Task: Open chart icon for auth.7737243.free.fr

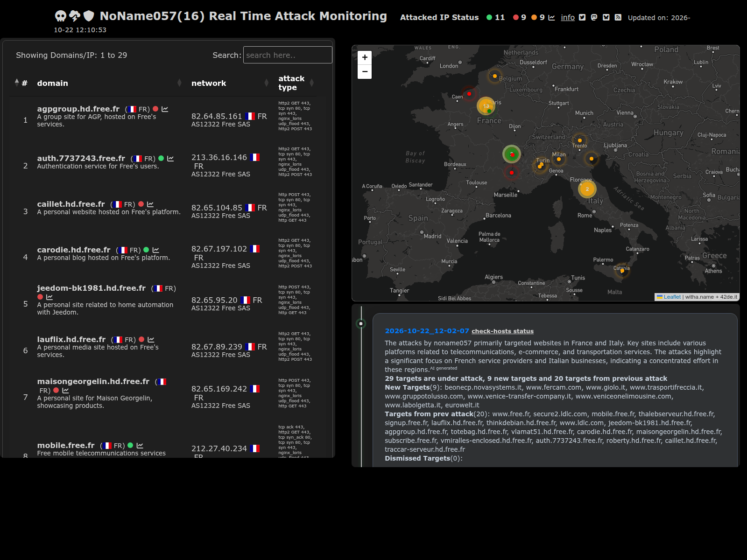Action: pyautogui.click(x=170, y=159)
